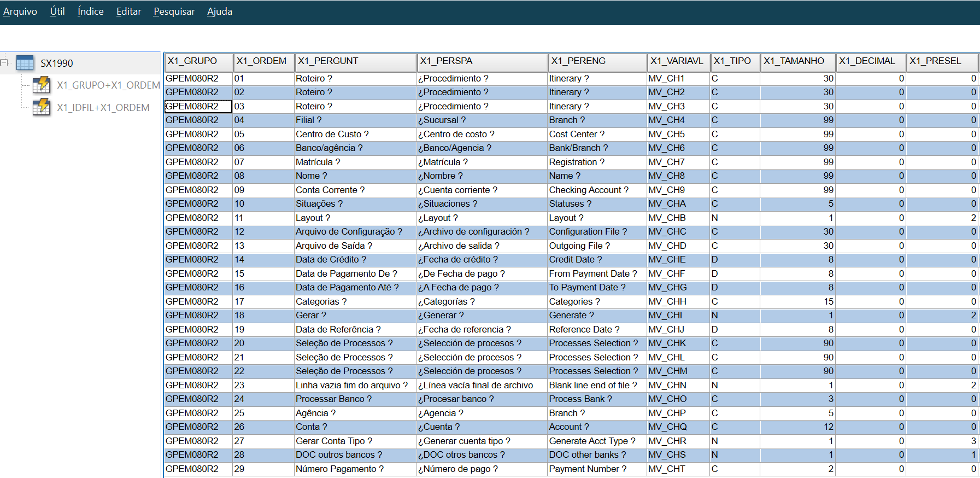Select the 'Cost Center ?' cell
Screen dimensions: 980x478
[x=597, y=134]
